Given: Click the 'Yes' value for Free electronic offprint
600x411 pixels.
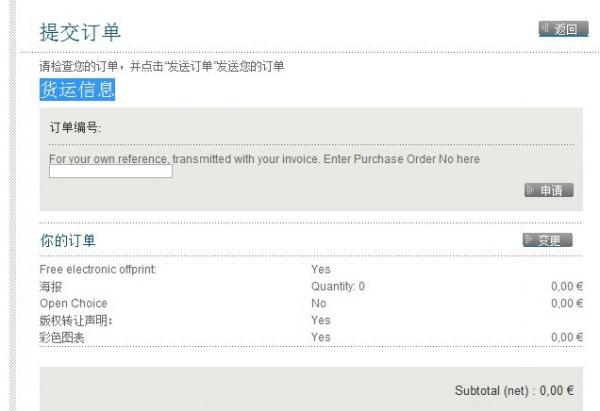Looking at the screenshot, I should (x=320, y=269).
